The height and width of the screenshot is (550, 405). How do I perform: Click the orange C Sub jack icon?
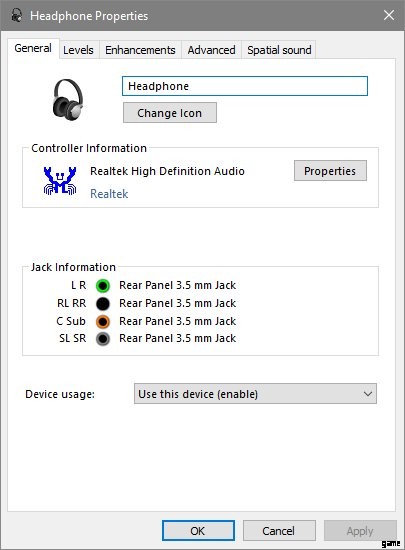(103, 322)
